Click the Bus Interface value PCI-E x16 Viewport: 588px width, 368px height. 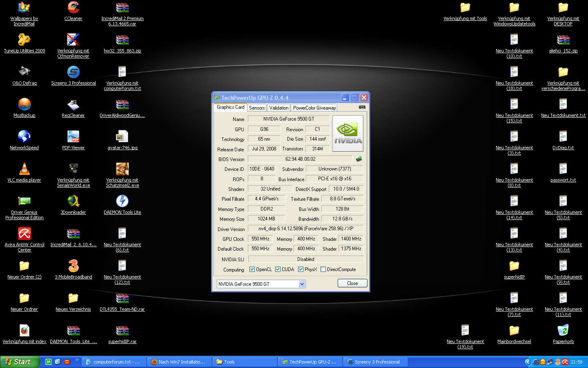pos(334,179)
